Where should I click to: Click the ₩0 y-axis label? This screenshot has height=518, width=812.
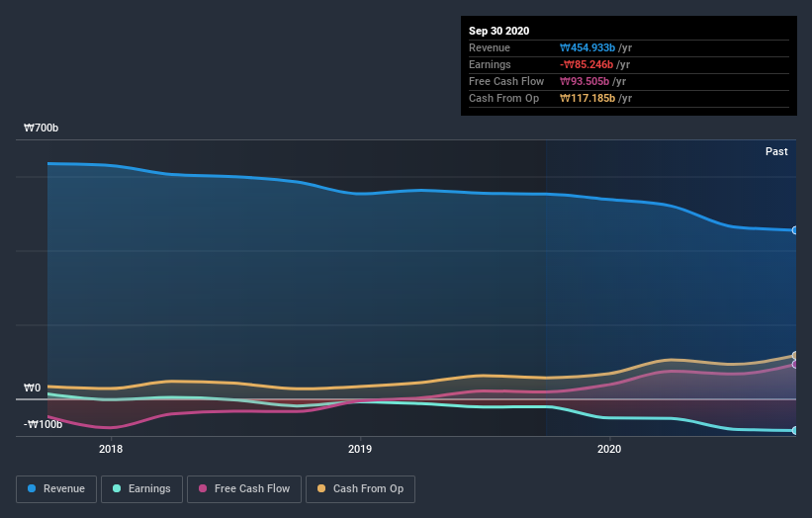(x=32, y=388)
